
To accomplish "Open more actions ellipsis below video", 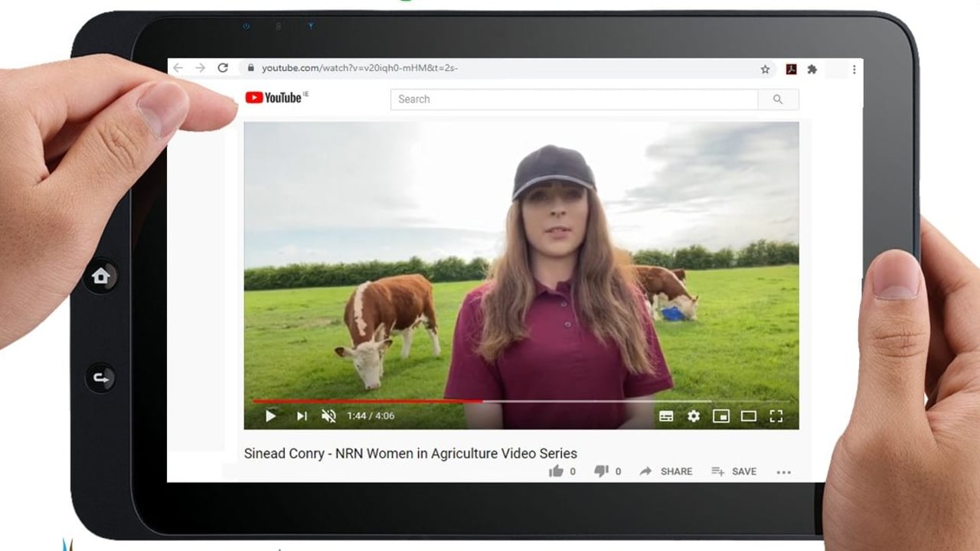I will [783, 472].
